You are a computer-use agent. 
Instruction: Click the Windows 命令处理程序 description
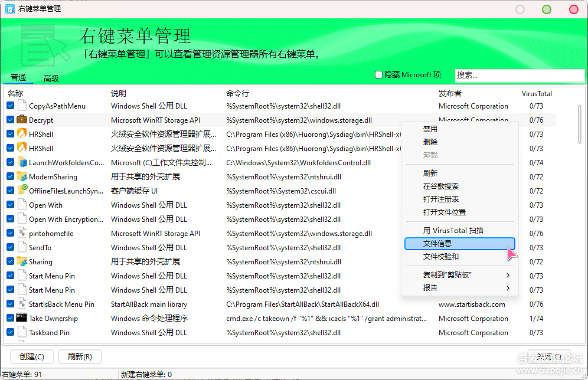click(149, 318)
